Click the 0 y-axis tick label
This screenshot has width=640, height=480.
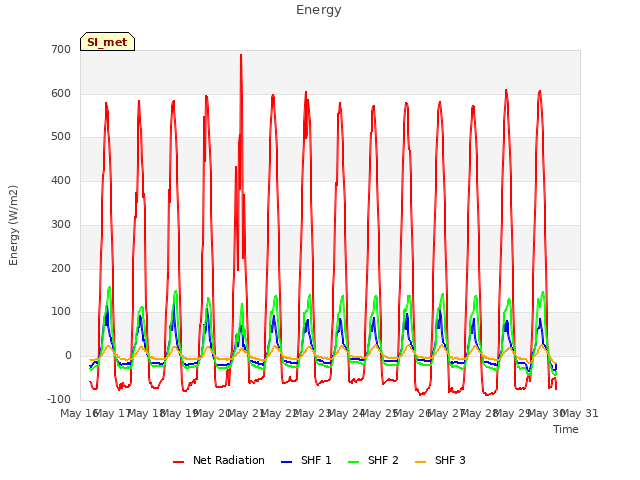coord(68,356)
